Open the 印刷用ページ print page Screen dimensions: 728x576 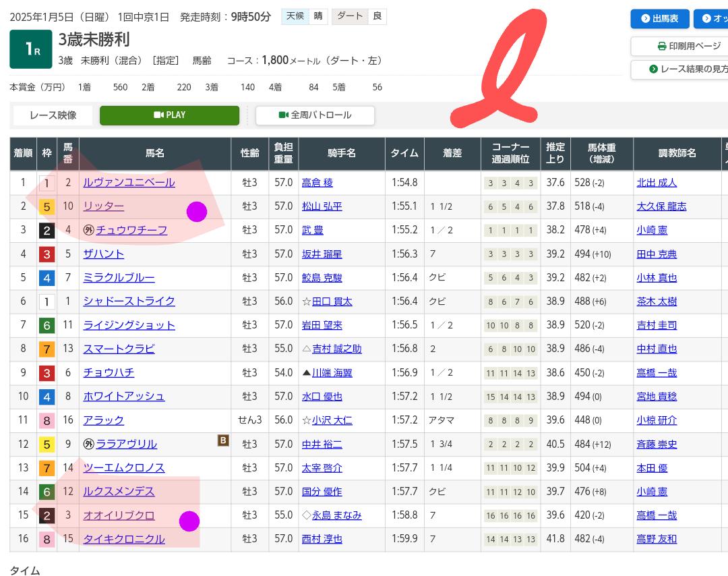[681, 46]
